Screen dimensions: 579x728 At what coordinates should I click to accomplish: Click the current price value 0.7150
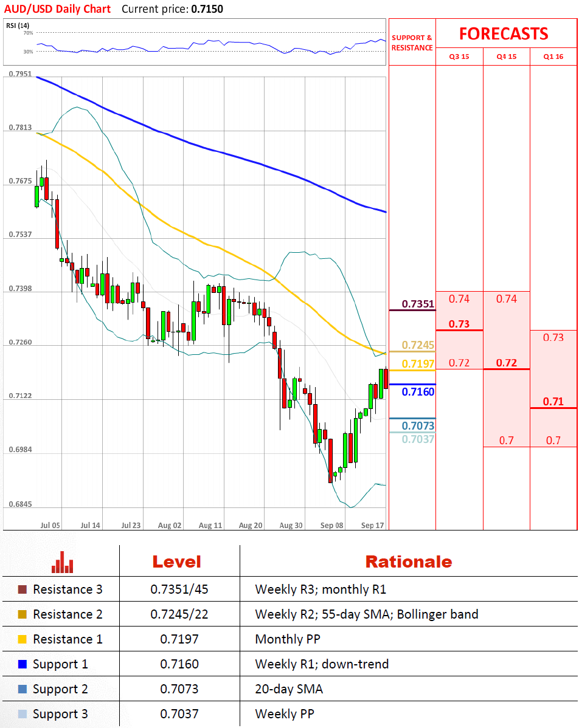[207, 9]
